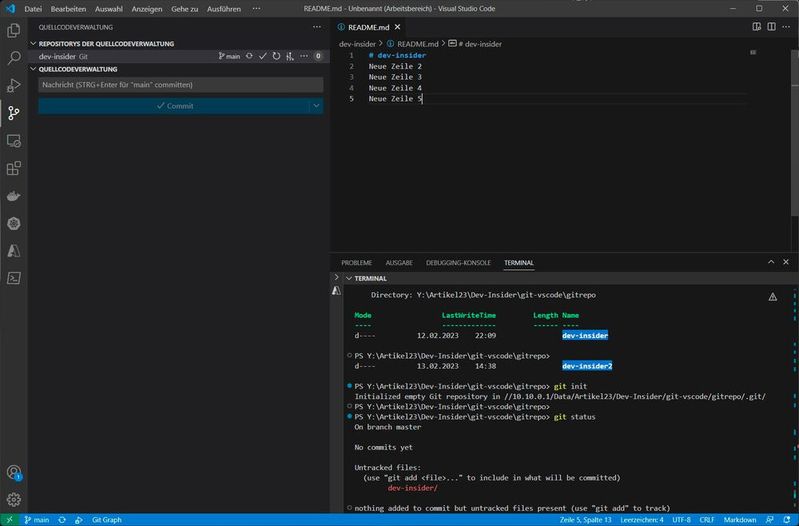Switch to the Debugging-Konsole tab

pyautogui.click(x=458, y=262)
